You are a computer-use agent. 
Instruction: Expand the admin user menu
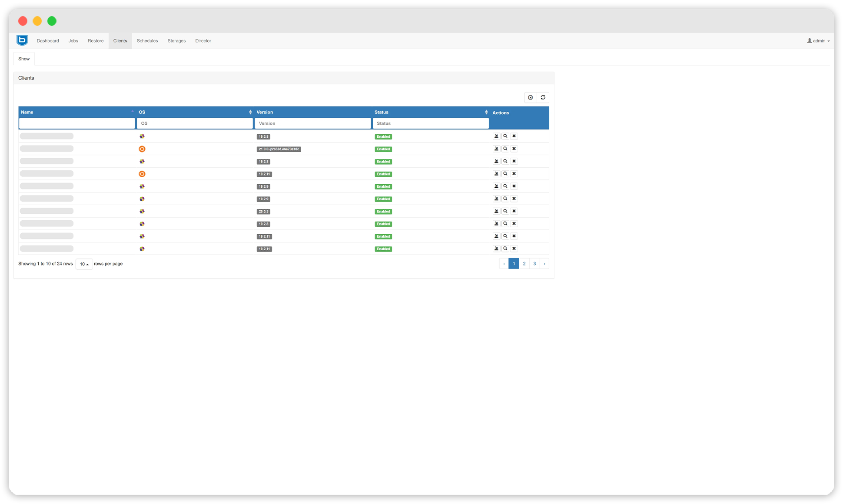(818, 40)
